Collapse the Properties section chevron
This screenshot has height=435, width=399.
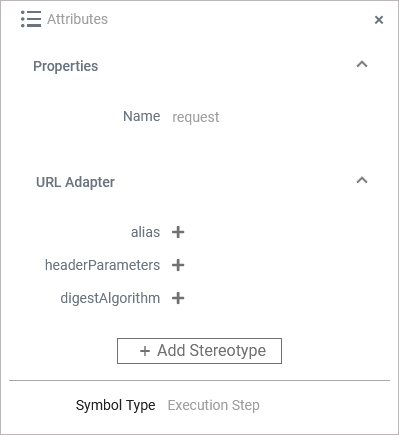[362, 64]
